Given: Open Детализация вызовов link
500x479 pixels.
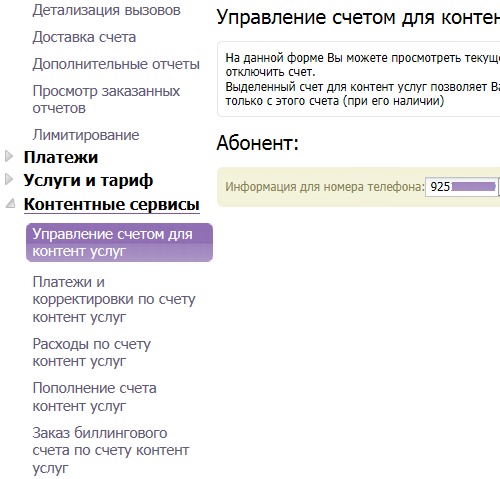Looking at the screenshot, I should pyautogui.click(x=106, y=10).
